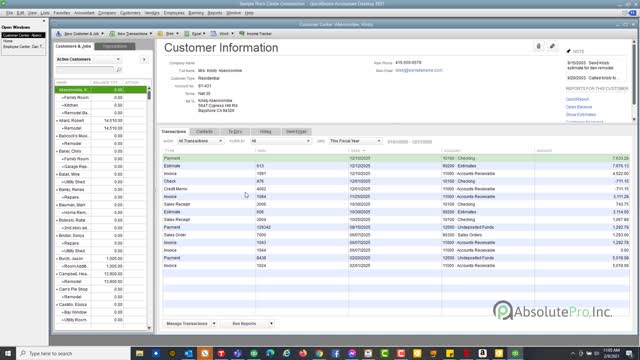
Task: Click the Customer Information panel scrollbar
Action: pyautogui.click(x=634, y=73)
